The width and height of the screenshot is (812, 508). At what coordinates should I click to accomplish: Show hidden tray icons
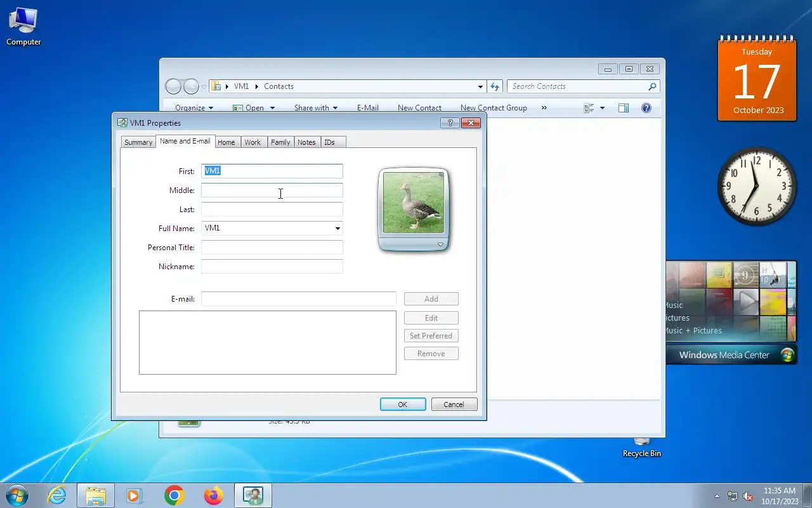coord(717,496)
